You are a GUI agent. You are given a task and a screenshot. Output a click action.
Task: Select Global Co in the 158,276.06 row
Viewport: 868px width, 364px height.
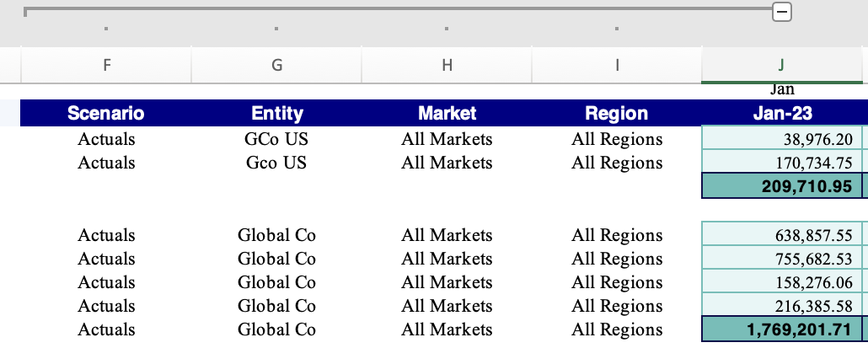276,282
